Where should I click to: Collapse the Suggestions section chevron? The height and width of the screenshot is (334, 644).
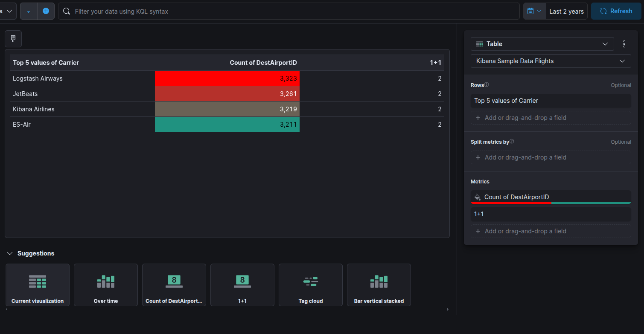click(x=10, y=253)
